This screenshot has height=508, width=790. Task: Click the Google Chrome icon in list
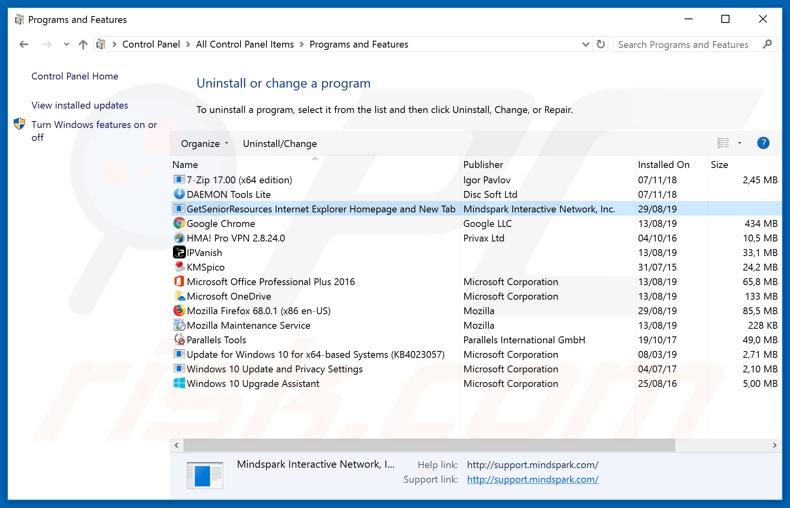click(179, 224)
